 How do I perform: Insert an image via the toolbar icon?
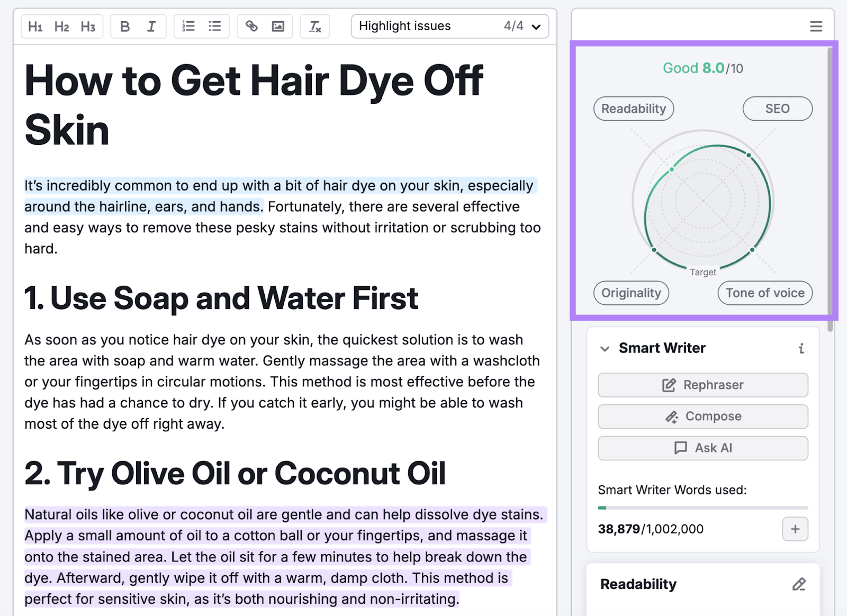(278, 26)
